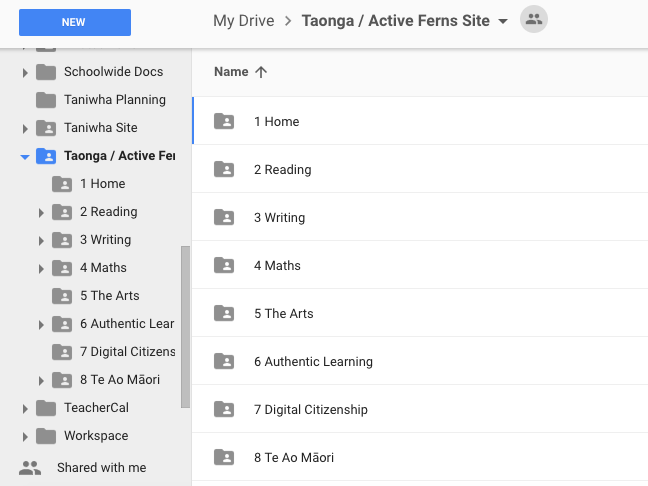The width and height of the screenshot is (648, 486).
Task: Sort by clicking the Name arrow icon
Action: coord(262,72)
